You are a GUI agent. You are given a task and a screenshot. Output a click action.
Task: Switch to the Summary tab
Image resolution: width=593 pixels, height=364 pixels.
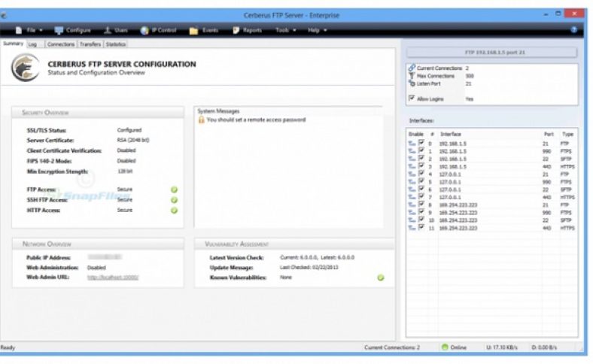(13, 44)
